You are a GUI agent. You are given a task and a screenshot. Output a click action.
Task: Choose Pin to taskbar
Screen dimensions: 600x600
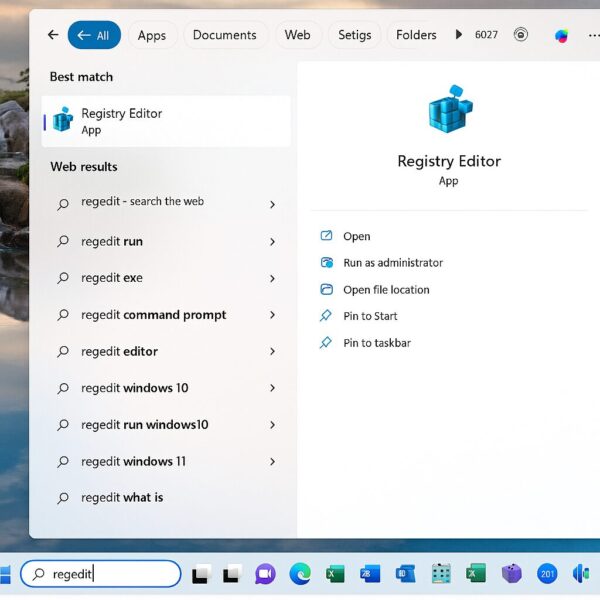(377, 343)
